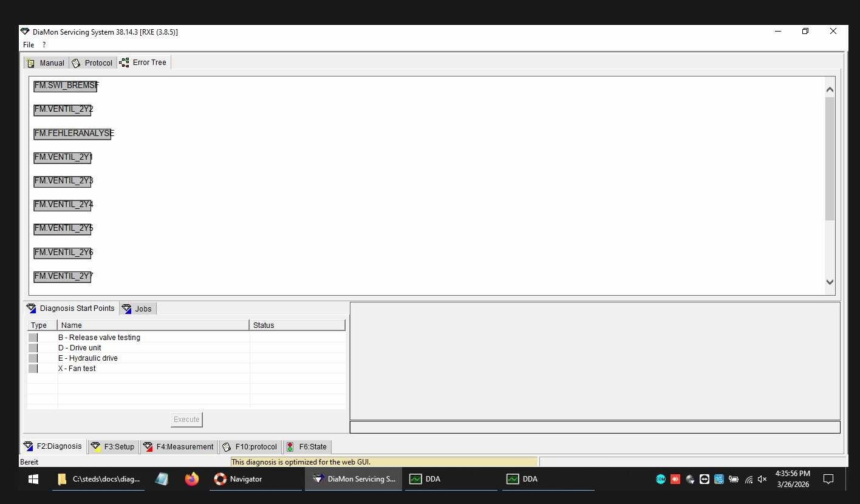
Task: Click error tree scrollbar down arrow
Action: tap(830, 282)
